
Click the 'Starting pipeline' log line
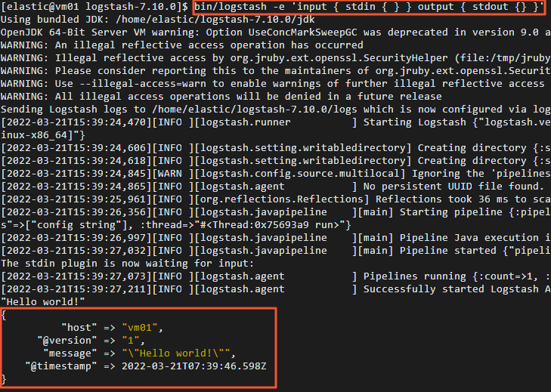(x=275, y=212)
